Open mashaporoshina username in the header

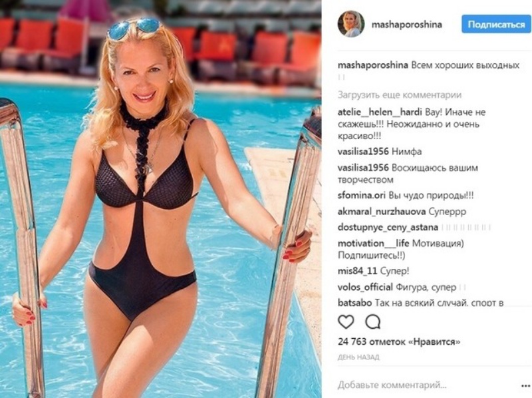click(x=407, y=25)
